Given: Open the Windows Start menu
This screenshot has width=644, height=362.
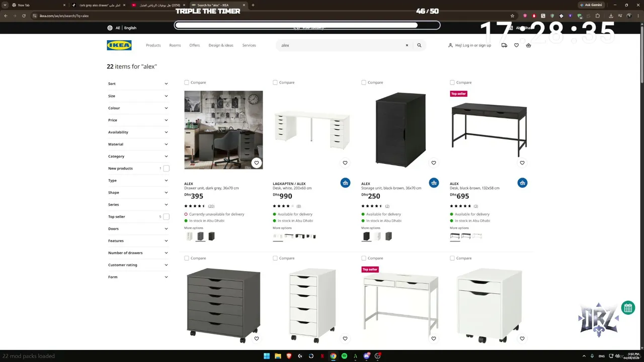Looking at the screenshot, I should (267, 356).
